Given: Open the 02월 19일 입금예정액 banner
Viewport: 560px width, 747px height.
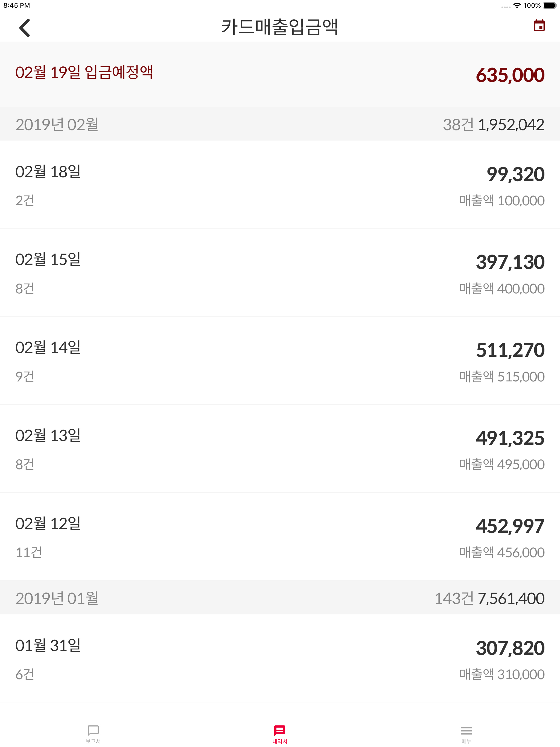Looking at the screenshot, I should pos(280,74).
